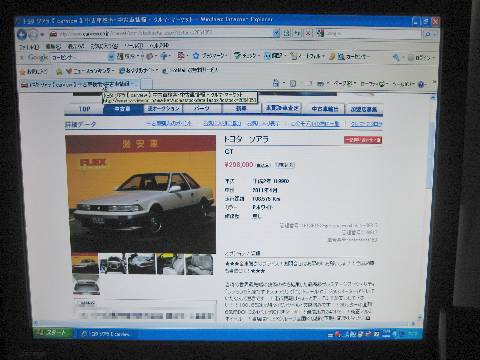The width and height of the screenshot is (480, 360).
Task: Select the lower thumbnail showing the car rear
Action: (86, 285)
